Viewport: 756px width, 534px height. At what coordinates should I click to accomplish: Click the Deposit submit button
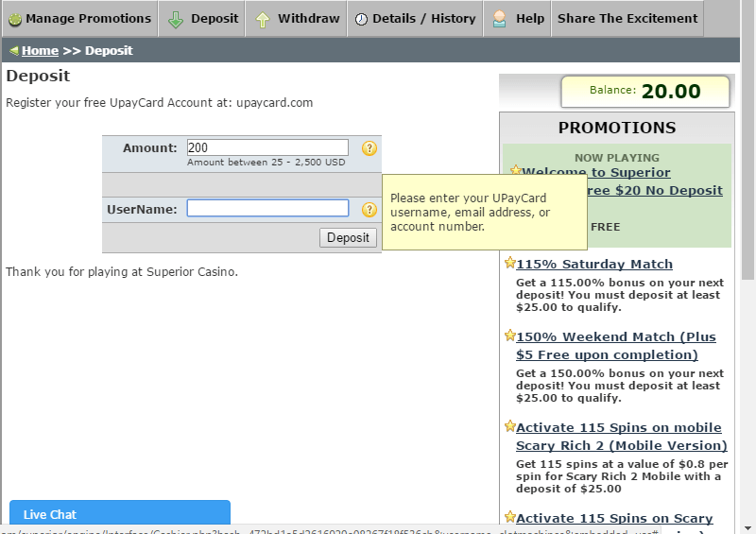pos(348,237)
